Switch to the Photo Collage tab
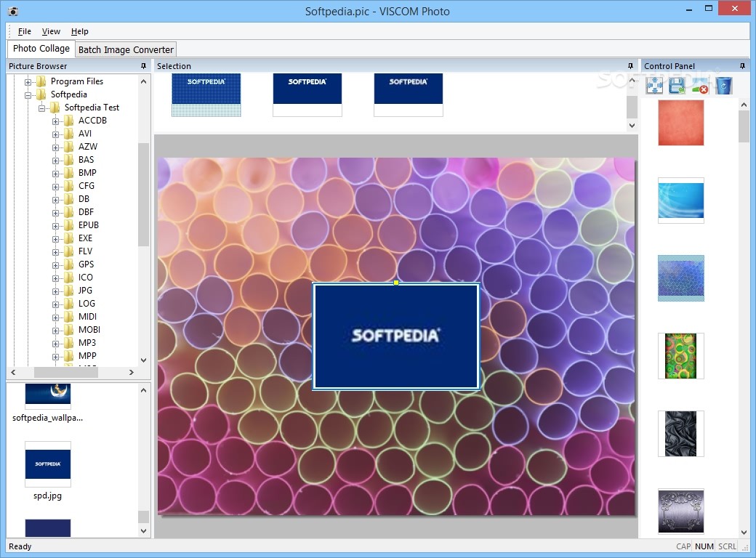The width and height of the screenshot is (756, 558). [41, 49]
